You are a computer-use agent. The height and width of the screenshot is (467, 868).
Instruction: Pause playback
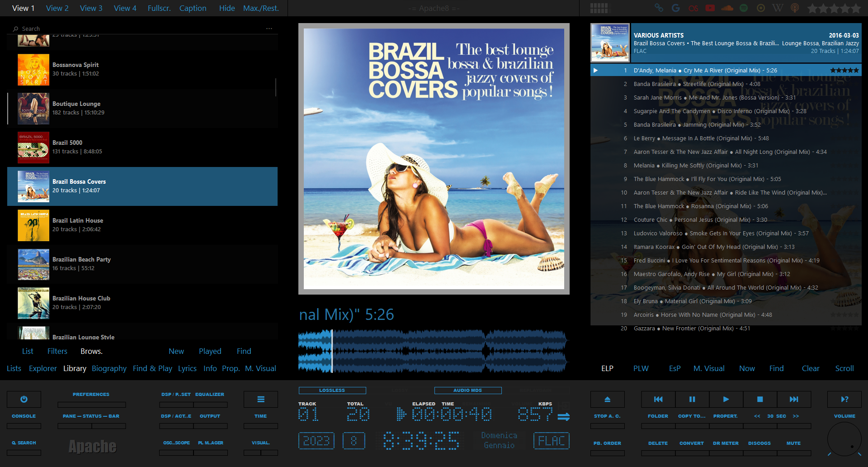tap(692, 399)
